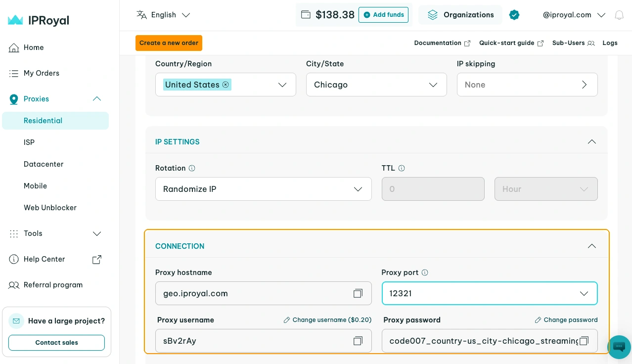Click the My Orders list icon

[x=14, y=73]
